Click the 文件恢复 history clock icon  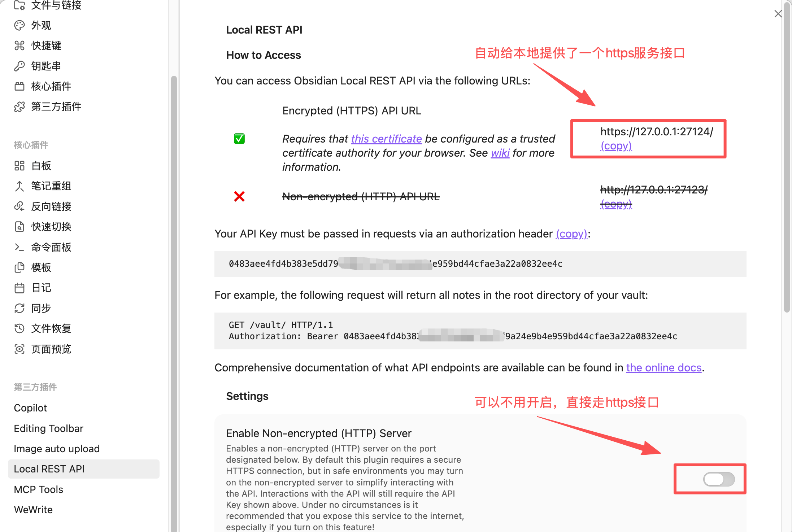19,328
